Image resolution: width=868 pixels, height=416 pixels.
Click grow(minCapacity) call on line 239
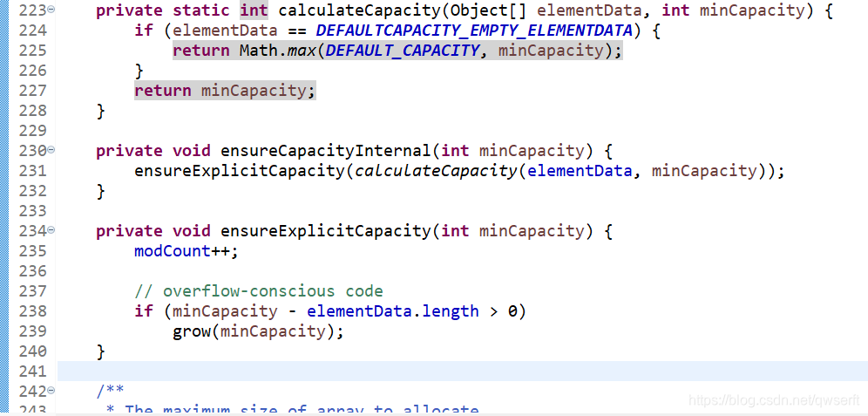[254, 331]
